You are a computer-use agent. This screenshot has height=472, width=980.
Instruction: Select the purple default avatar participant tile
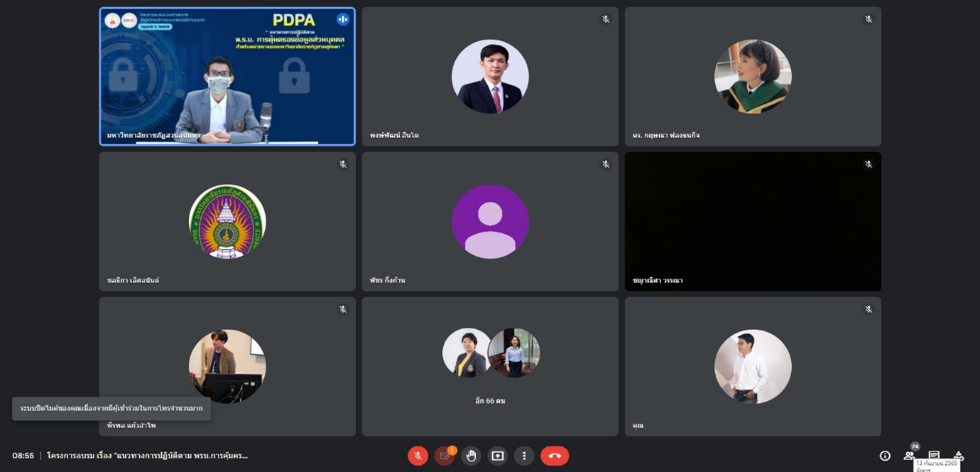click(x=490, y=221)
